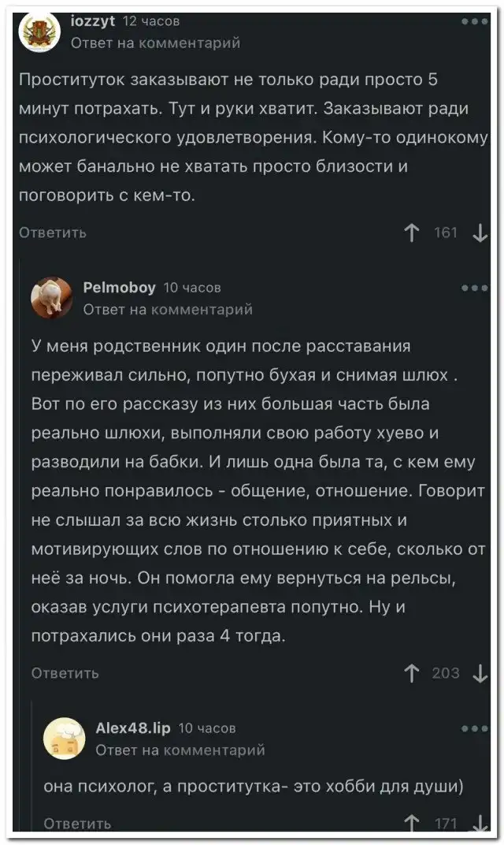The width and height of the screenshot is (504, 845).
Task: Click the Alex48.lip avatar image
Action: click(x=64, y=739)
